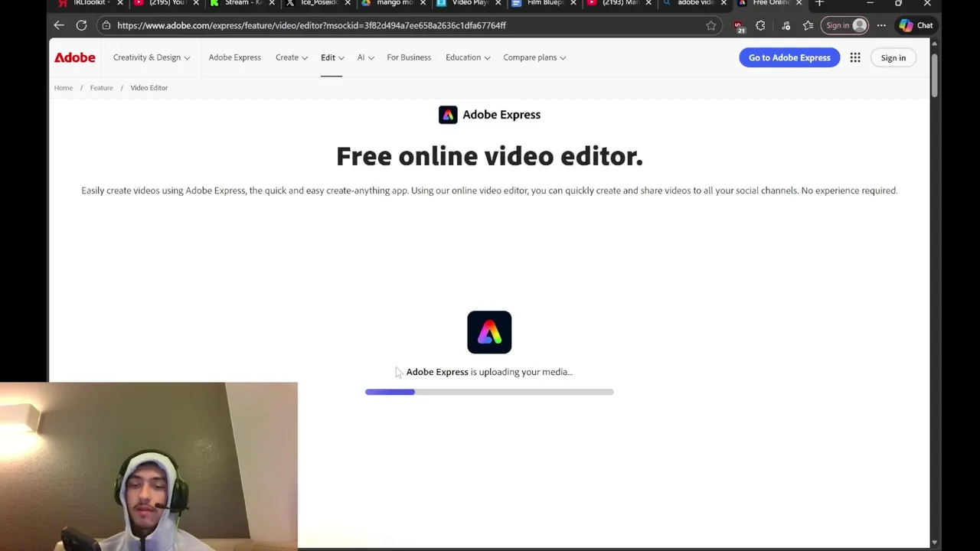Open a new browser tab with plus
Viewport: 980px width, 551px height.
pos(819,3)
